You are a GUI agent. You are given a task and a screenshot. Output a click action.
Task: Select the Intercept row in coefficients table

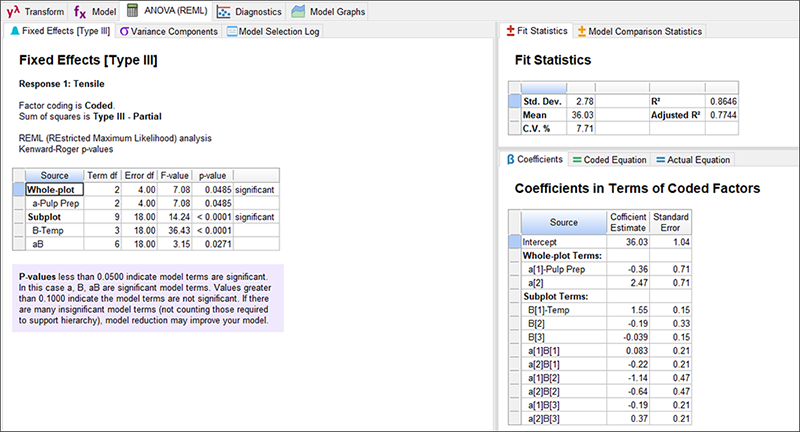point(563,242)
